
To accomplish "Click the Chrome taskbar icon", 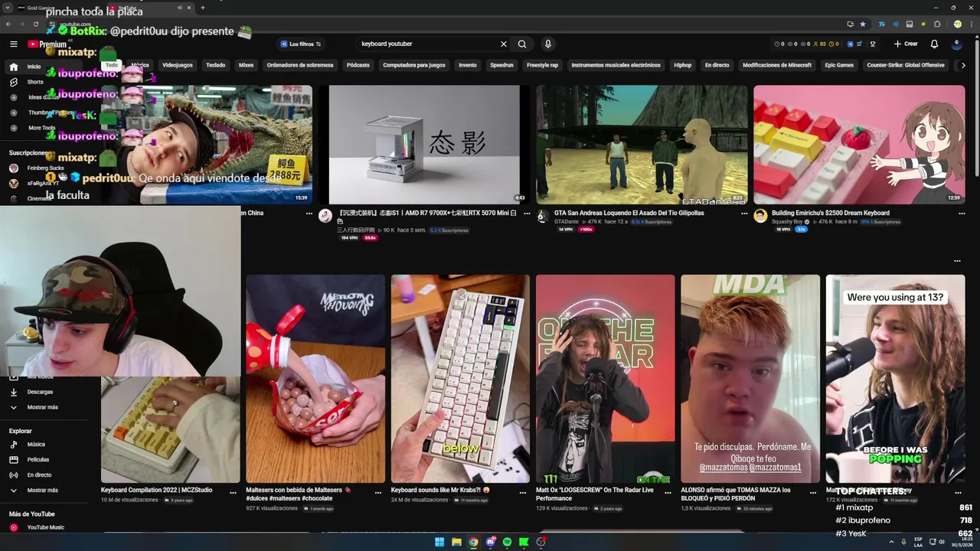I will pyautogui.click(x=473, y=542).
